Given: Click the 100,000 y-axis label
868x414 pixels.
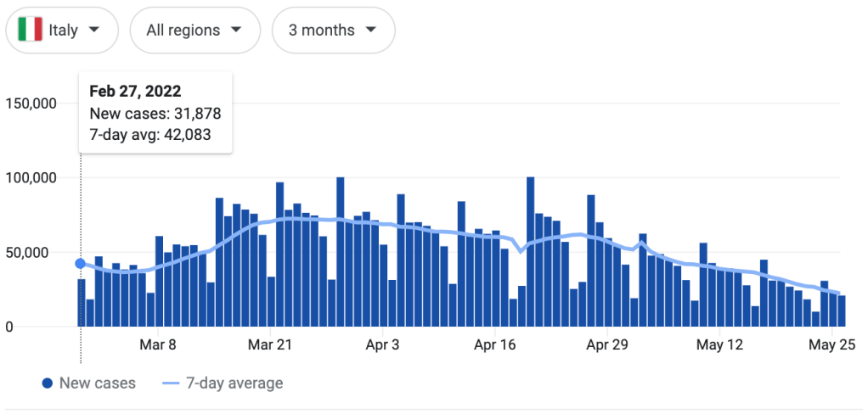Looking at the screenshot, I should [31, 178].
